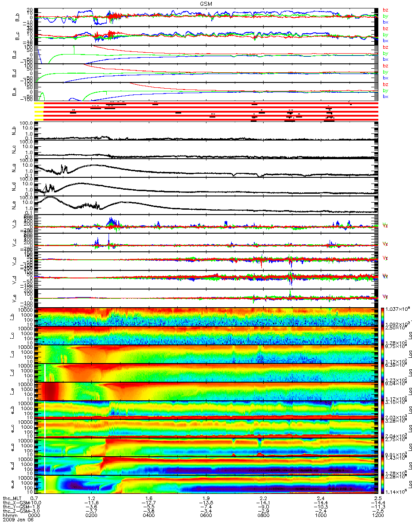Click the bz legend entry beside B_e panel
This screenshot has width=412, height=532.
pyautogui.click(x=385, y=84)
